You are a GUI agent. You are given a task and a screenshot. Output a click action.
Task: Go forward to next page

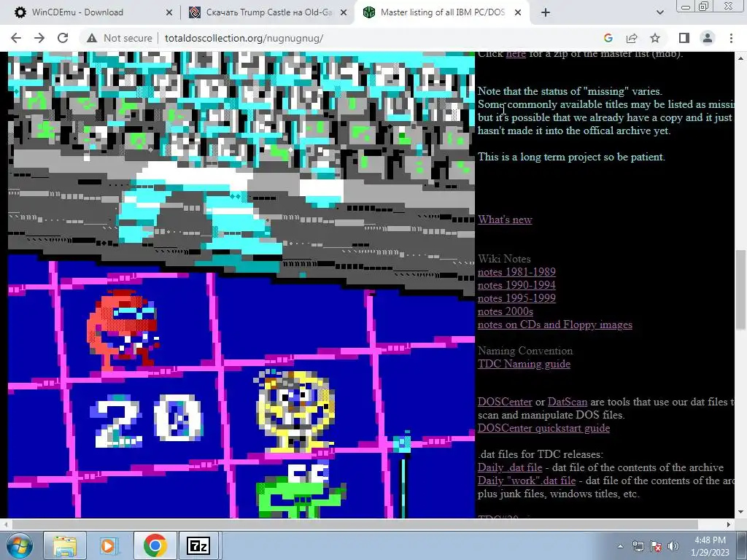(x=39, y=38)
